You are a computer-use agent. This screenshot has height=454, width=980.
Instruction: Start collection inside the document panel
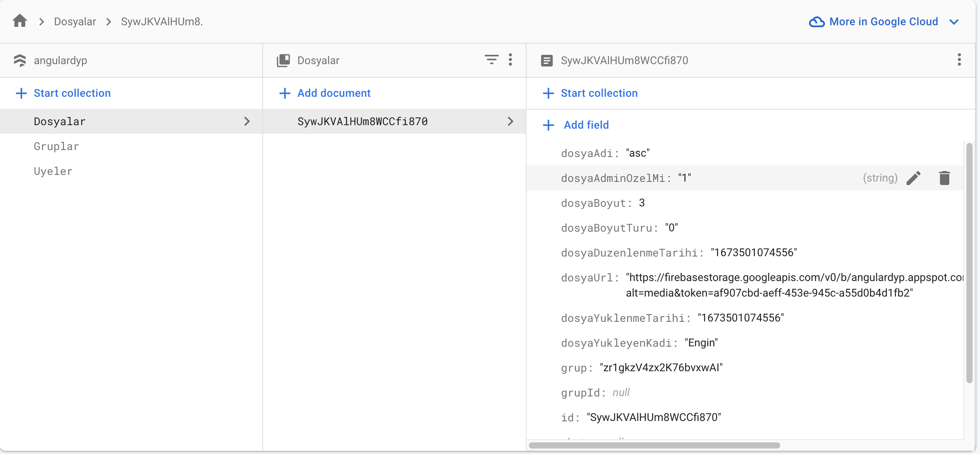pos(599,93)
